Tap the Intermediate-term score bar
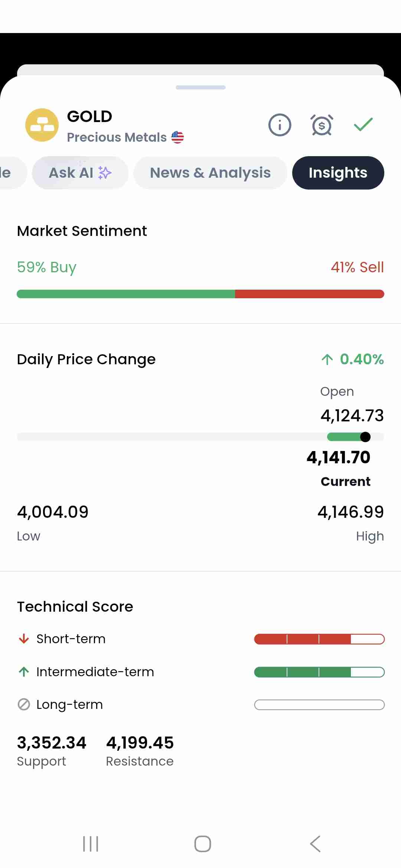The image size is (401, 868). tap(319, 672)
